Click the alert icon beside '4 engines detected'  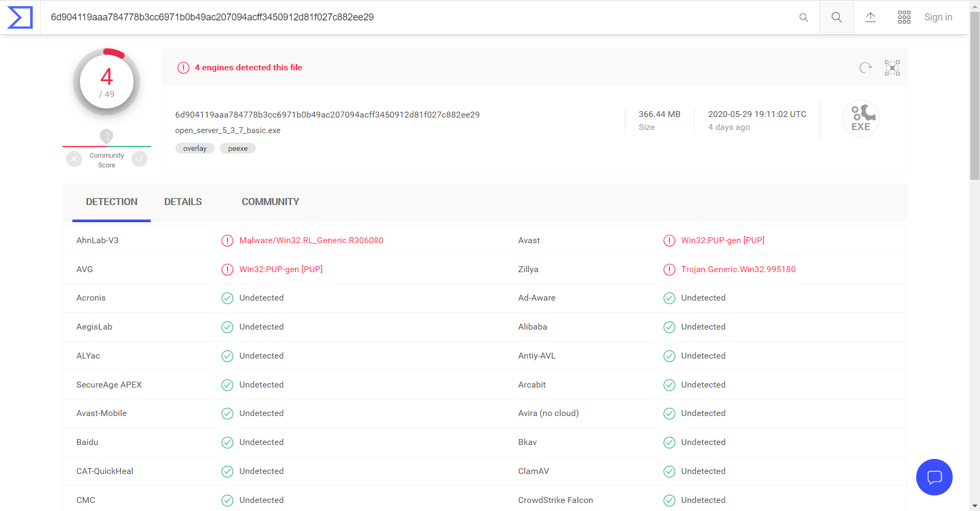click(x=183, y=68)
